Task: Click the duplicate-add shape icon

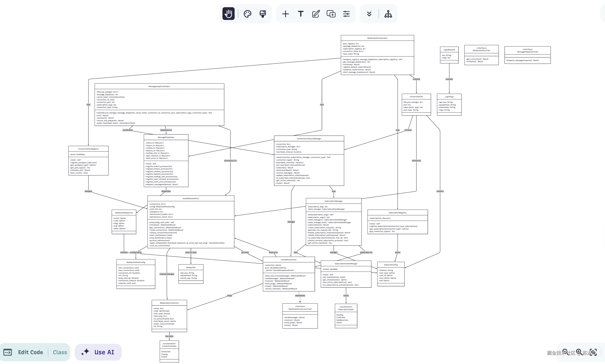Action: tap(331, 14)
